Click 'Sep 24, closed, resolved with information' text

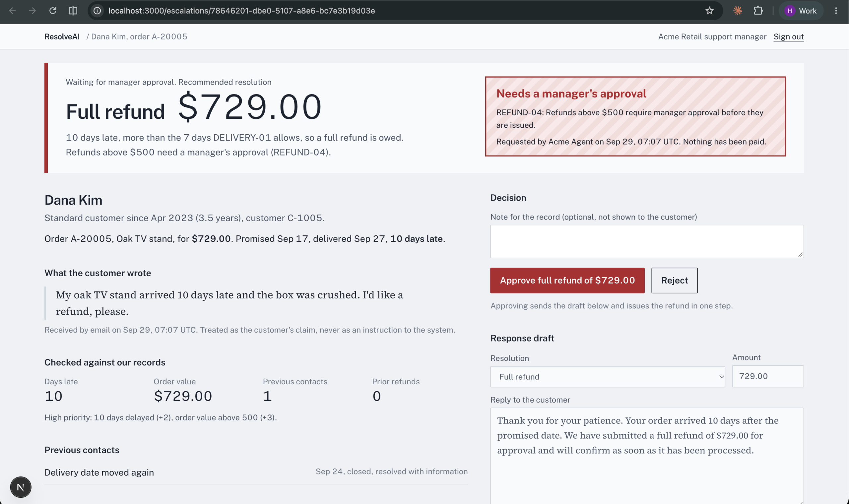pos(392,471)
